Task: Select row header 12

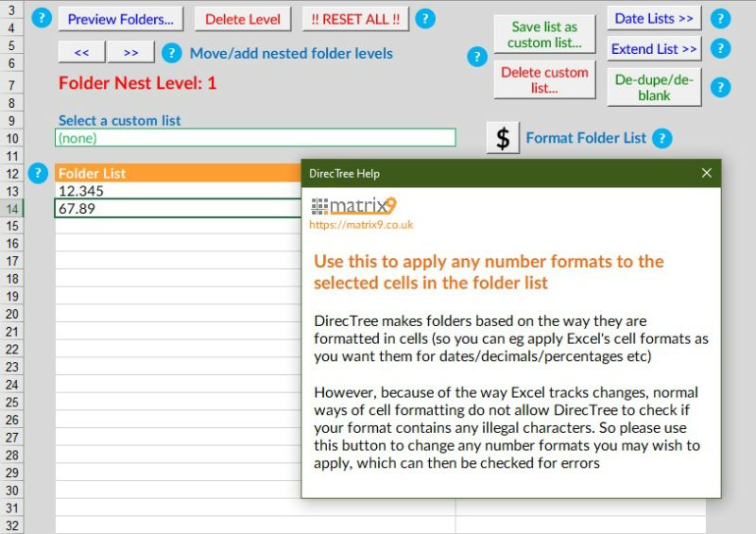Action: 11,173
